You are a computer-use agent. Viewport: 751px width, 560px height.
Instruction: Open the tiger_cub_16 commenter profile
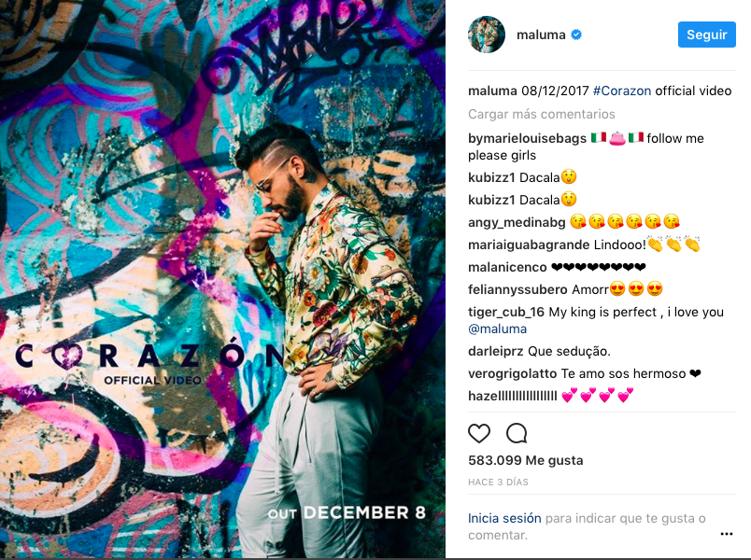pos(506,312)
